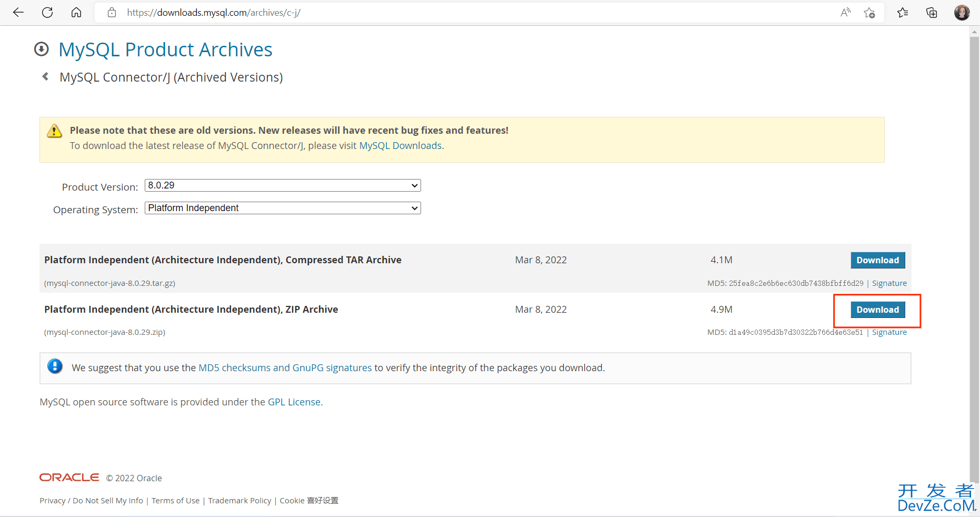This screenshot has height=517, width=980.
Task: Click Mar 8, 2022 date in TAR row
Action: [541, 260]
